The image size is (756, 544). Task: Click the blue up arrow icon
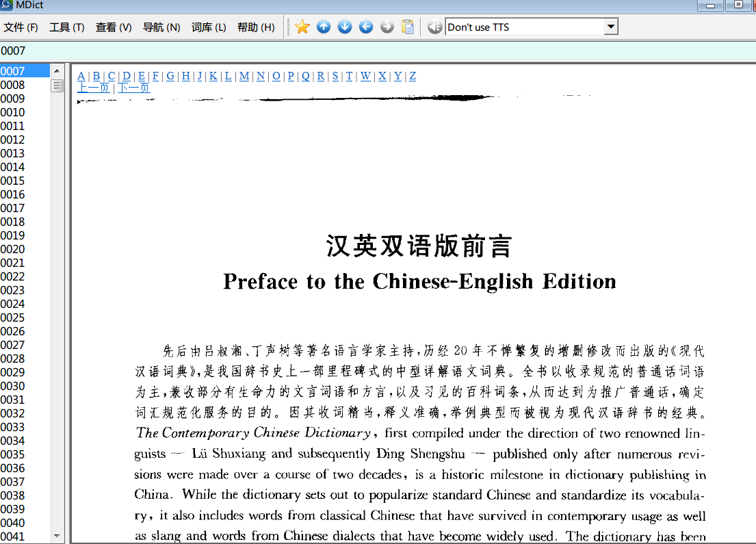(x=324, y=27)
